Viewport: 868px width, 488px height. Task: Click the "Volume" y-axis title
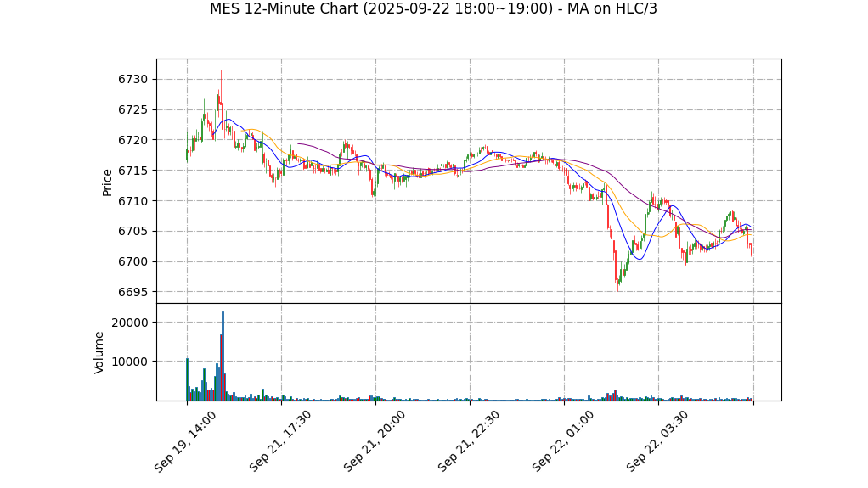pyautogui.click(x=99, y=352)
